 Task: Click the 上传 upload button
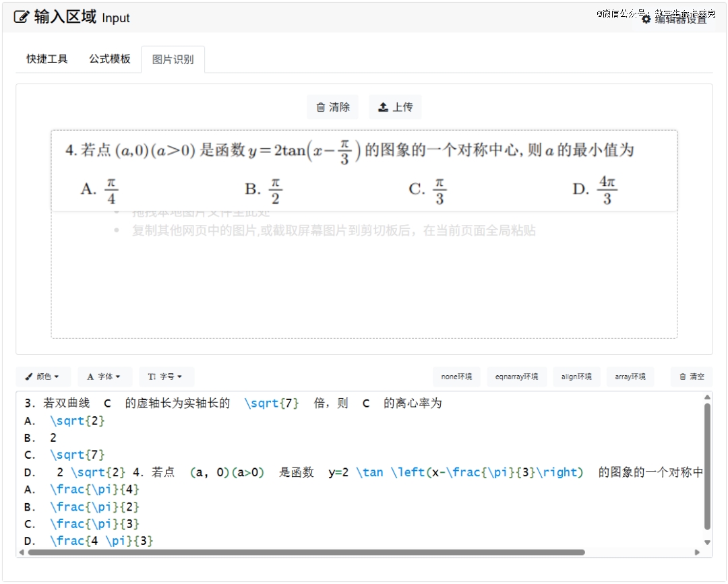(396, 107)
